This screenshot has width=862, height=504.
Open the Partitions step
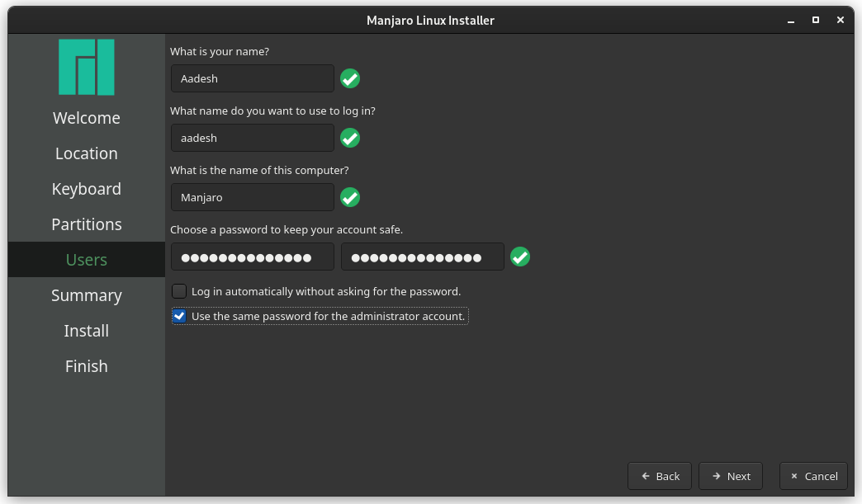click(x=86, y=224)
